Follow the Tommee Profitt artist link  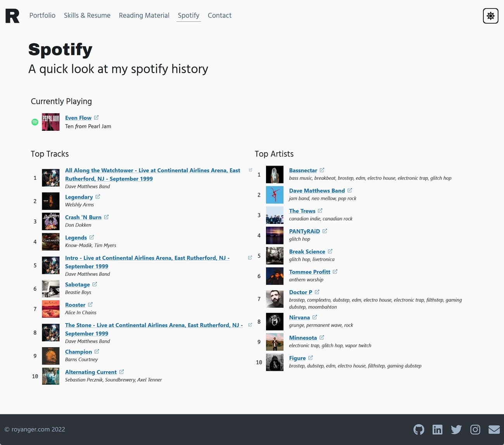coord(310,272)
